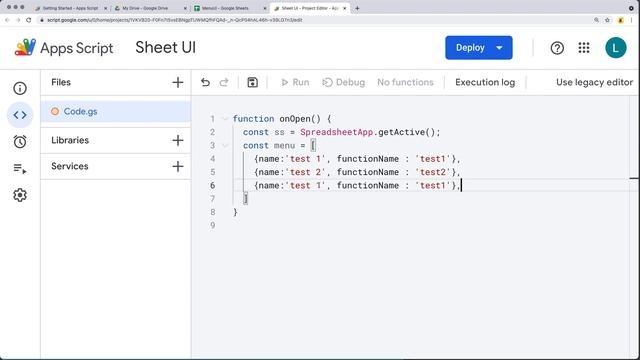This screenshot has height=360, width=640.
Task: Collapse the menu array fold arrow
Action: 224,145
